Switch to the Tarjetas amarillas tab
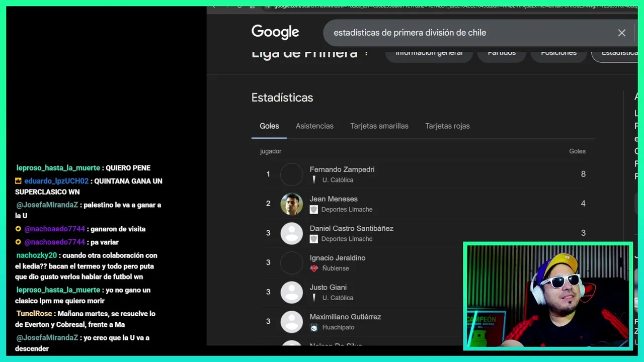The image size is (644, 362). click(x=379, y=126)
